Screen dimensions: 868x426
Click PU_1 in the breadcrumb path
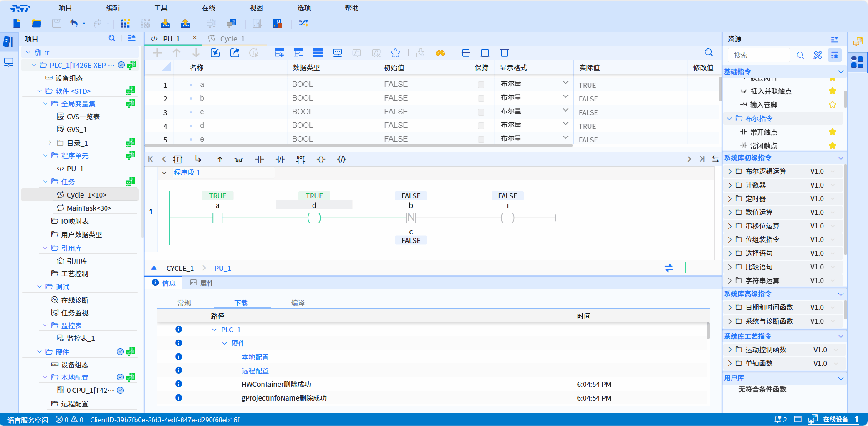click(x=222, y=268)
